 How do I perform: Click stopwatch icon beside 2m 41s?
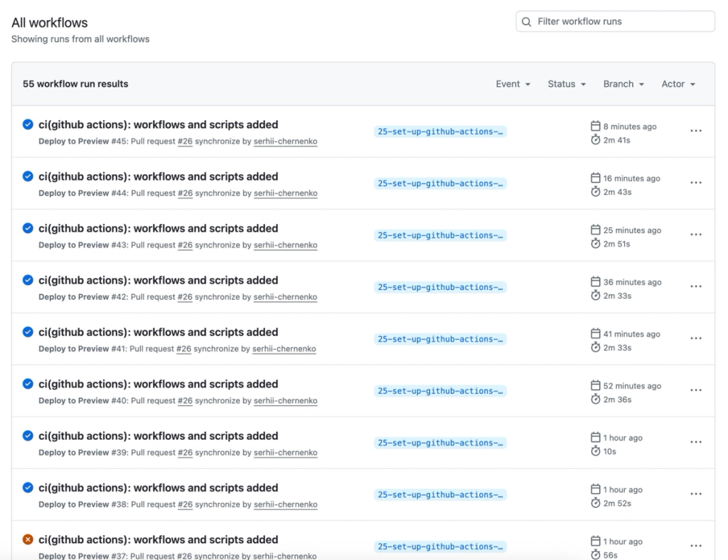pyautogui.click(x=596, y=140)
